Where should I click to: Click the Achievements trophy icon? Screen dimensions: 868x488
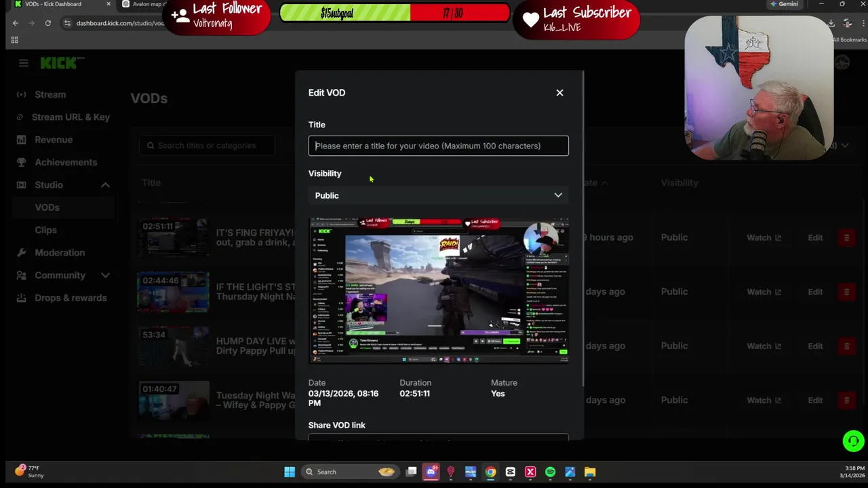21,162
